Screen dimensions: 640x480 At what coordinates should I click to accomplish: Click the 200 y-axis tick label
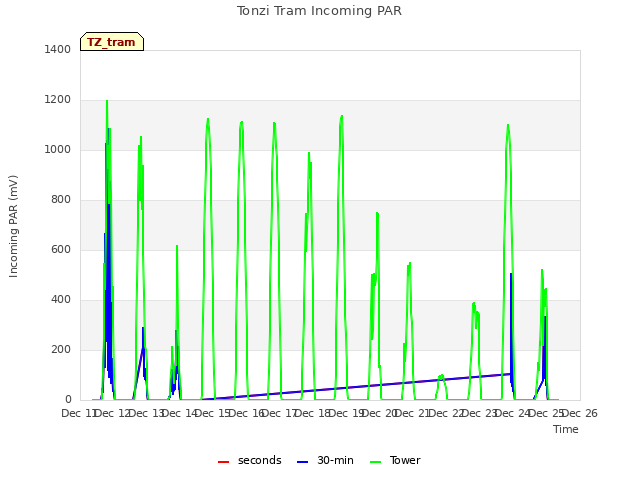tap(61, 349)
